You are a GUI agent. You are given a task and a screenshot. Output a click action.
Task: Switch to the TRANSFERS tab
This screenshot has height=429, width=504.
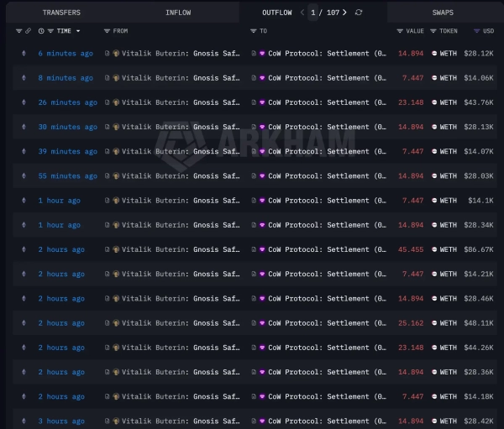[x=61, y=13]
